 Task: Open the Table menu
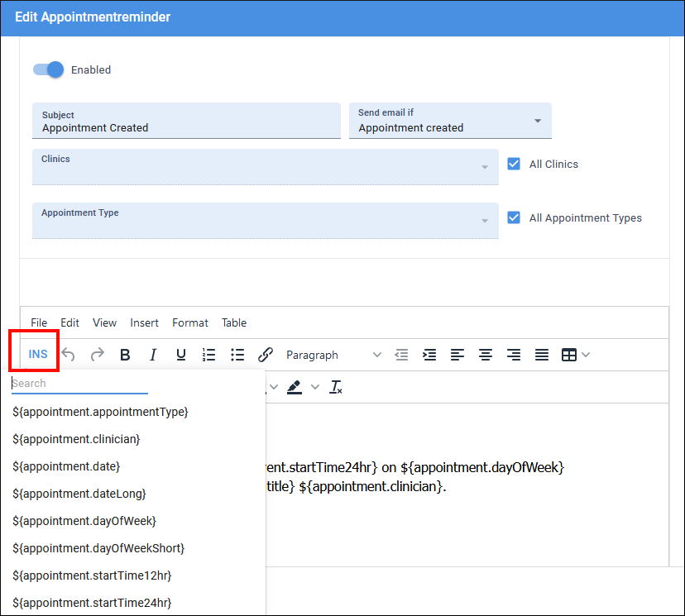[233, 322]
